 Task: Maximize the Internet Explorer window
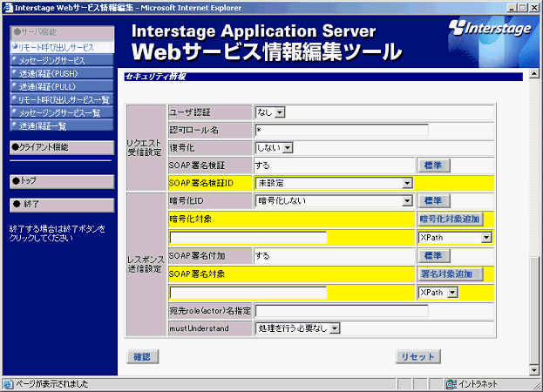pyautogui.click(x=523, y=8)
